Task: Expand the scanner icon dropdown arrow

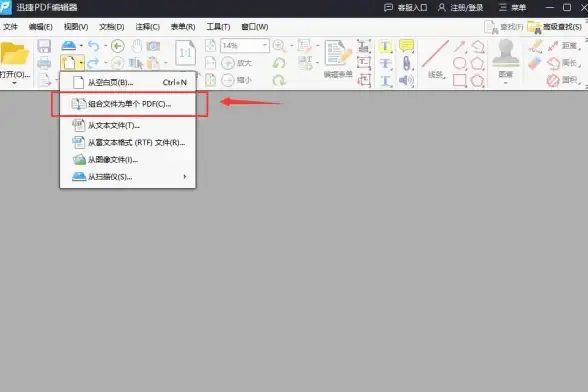Action: click(81, 46)
